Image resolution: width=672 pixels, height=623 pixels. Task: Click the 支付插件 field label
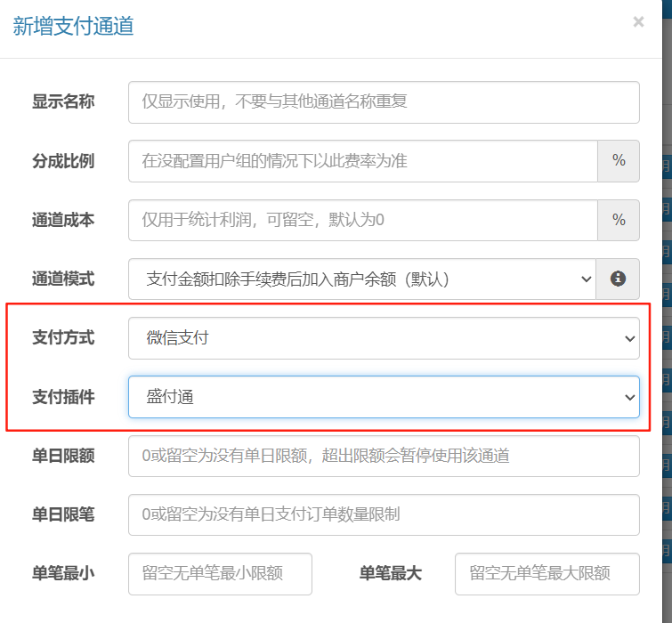pos(63,397)
